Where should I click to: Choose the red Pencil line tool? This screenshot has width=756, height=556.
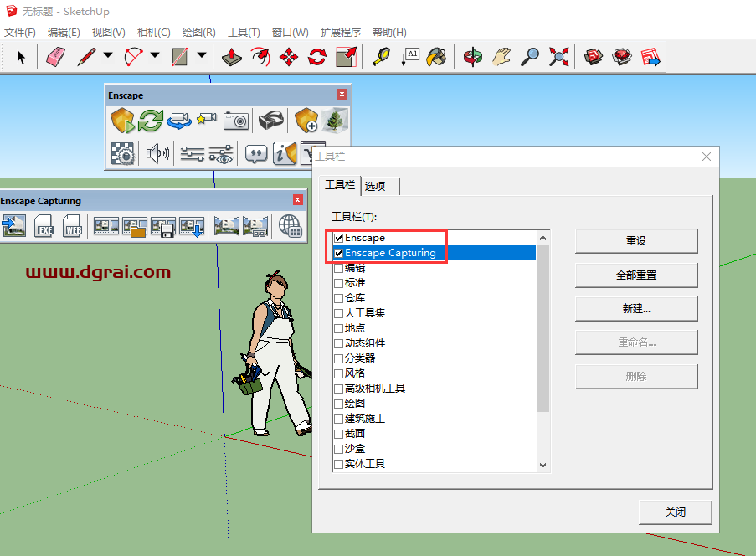point(87,57)
